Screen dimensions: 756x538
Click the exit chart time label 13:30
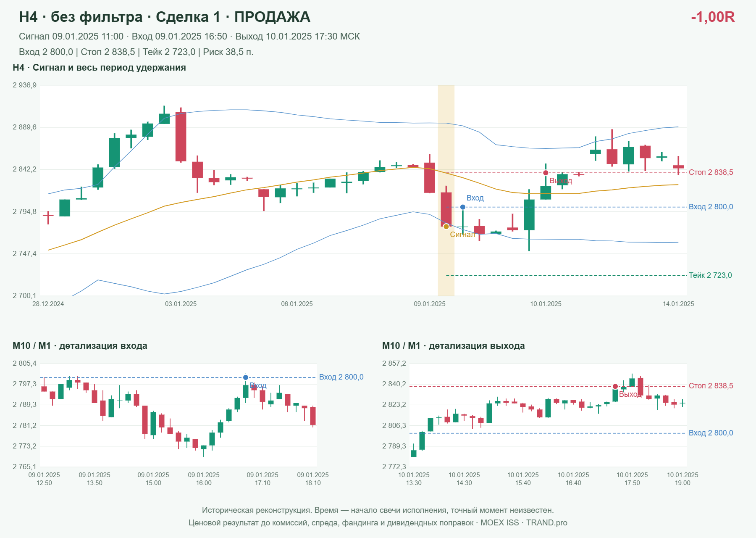(414, 483)
